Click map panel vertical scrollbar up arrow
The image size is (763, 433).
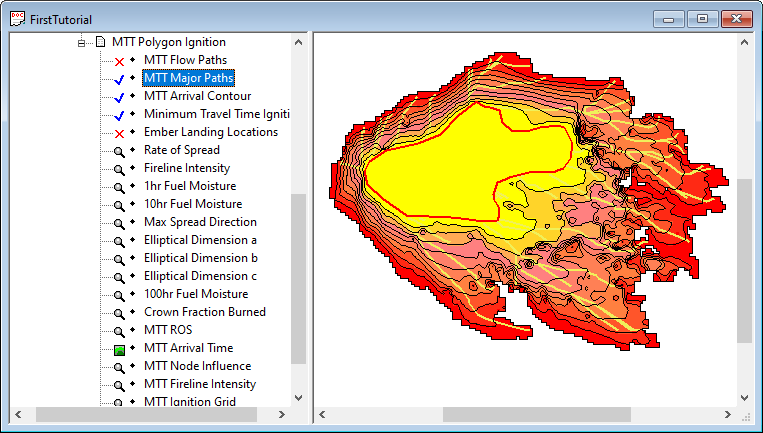[744, 42]
